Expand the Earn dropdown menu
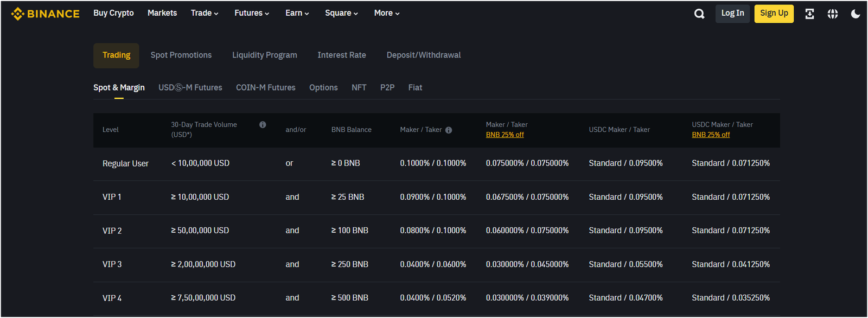Image resolution: width=868 pixels, height=318 pixels. [x=297, y=13]
